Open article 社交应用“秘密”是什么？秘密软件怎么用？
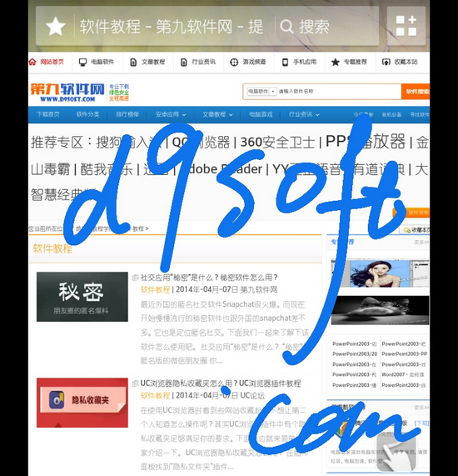This screenshot has width=458, height=476. (209, 277)
